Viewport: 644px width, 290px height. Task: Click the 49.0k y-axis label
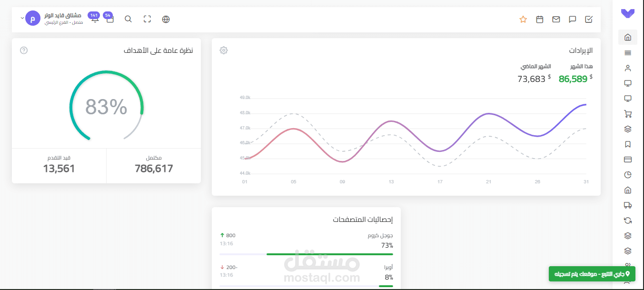245,98
